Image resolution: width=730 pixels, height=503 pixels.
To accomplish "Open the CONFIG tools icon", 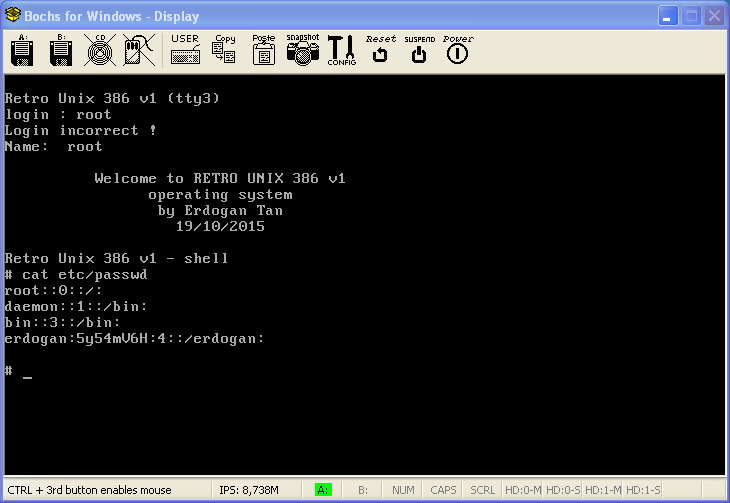I will click(x=341, y=50).
